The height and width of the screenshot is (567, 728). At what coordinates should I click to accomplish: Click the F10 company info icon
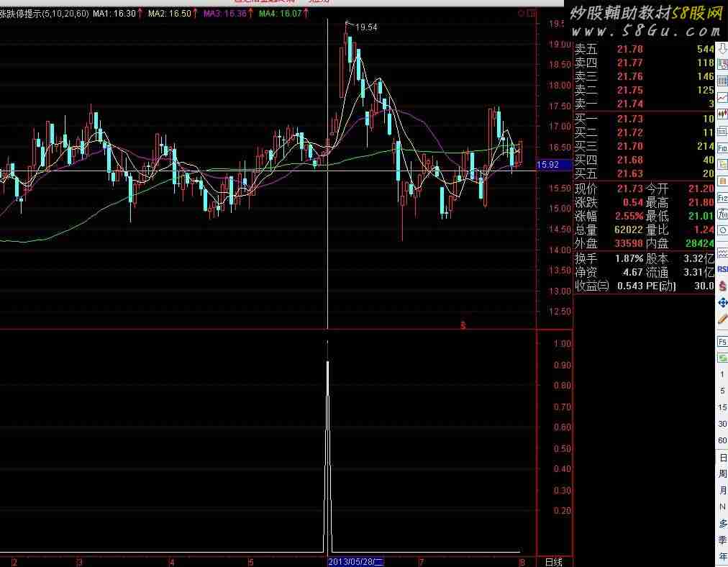pyautogui.click(x=722, y=148)
